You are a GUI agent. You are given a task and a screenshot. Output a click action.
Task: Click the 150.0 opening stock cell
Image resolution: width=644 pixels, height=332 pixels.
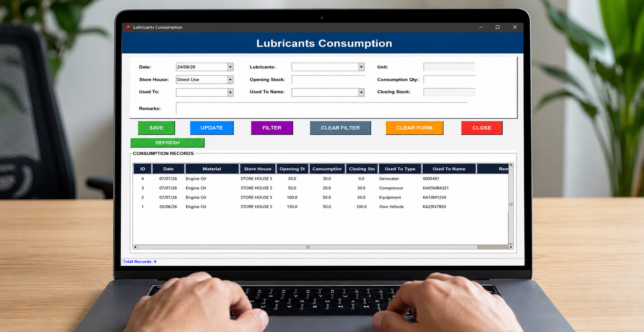[x=292, y=207]
